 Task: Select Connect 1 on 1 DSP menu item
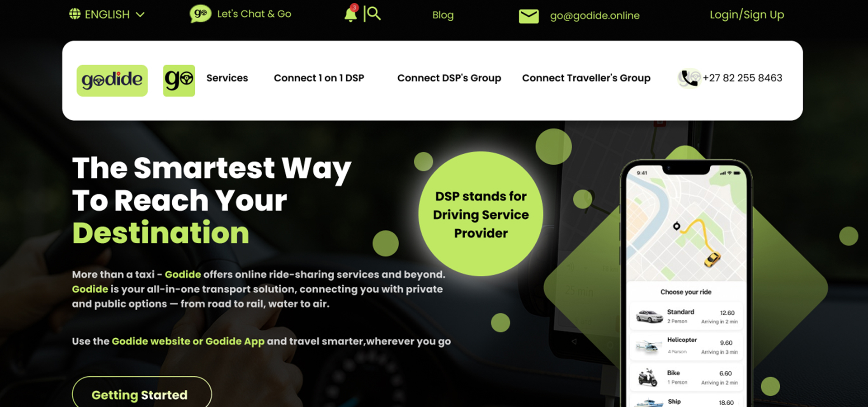[x=319, y=78]
